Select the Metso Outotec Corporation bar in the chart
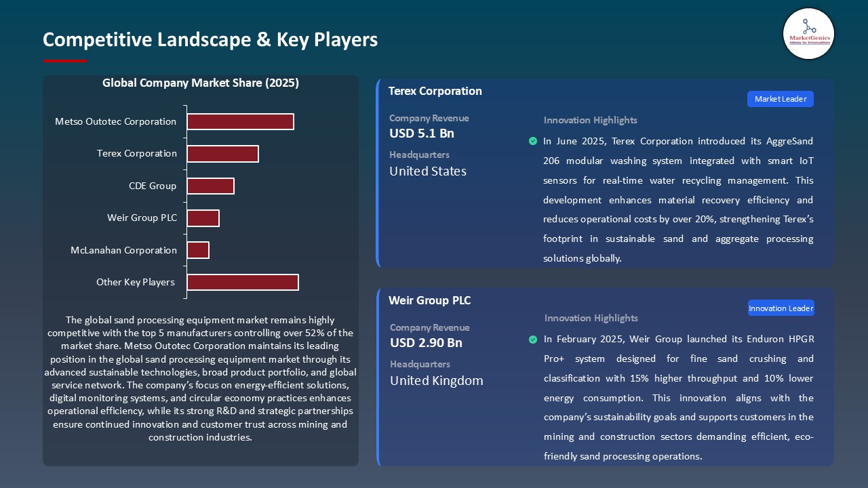Viewport: 868px width, 488px height. pyautogui.click(x=240, y=121)
